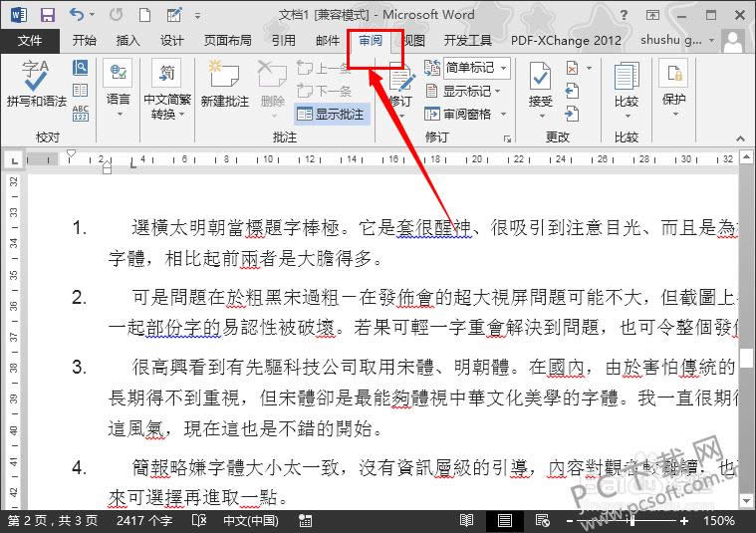Click the New blank document icon

click(144, 15)
